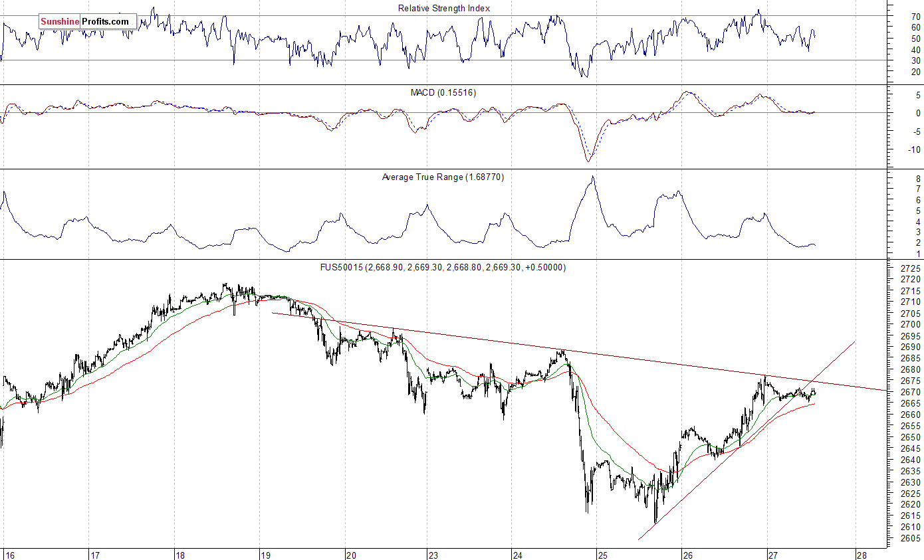Click the SunshineProfits.com logo
This screenshot has height=560, width=924.
[x=87, y=22]
